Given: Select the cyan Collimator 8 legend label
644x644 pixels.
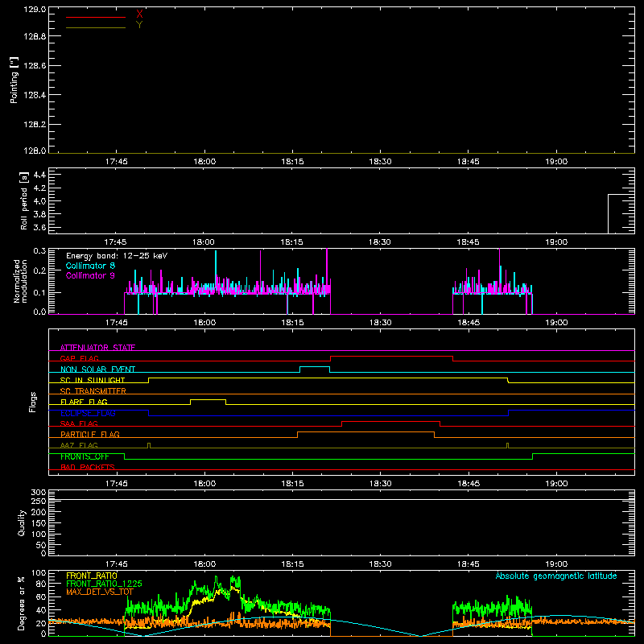Looking at the screenshot, I should point(90,266).
